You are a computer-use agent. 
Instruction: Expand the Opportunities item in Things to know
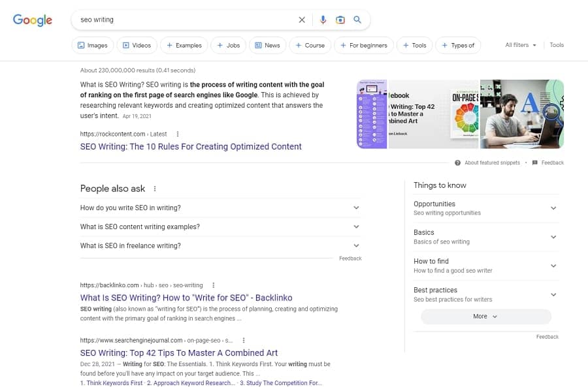click(486, 208)
